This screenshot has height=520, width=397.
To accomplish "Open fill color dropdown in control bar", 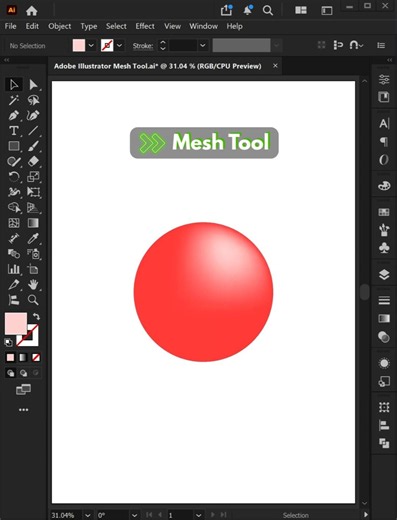I will 91,45.
